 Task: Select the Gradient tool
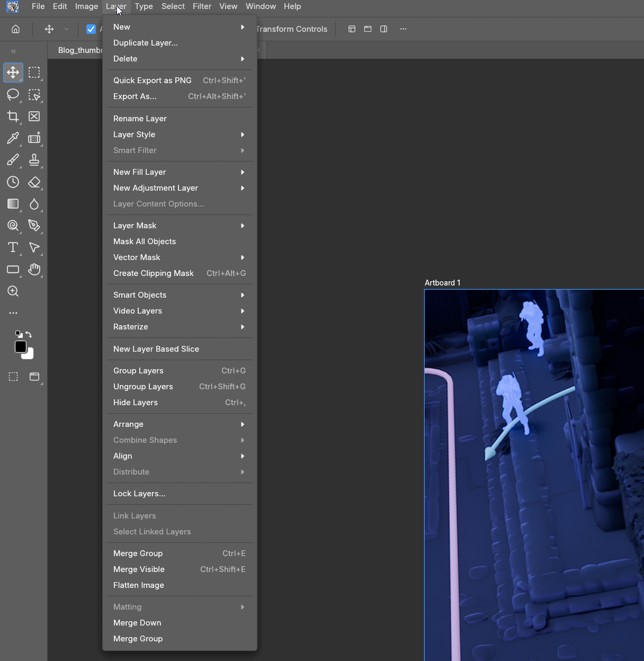click(13, 204)
